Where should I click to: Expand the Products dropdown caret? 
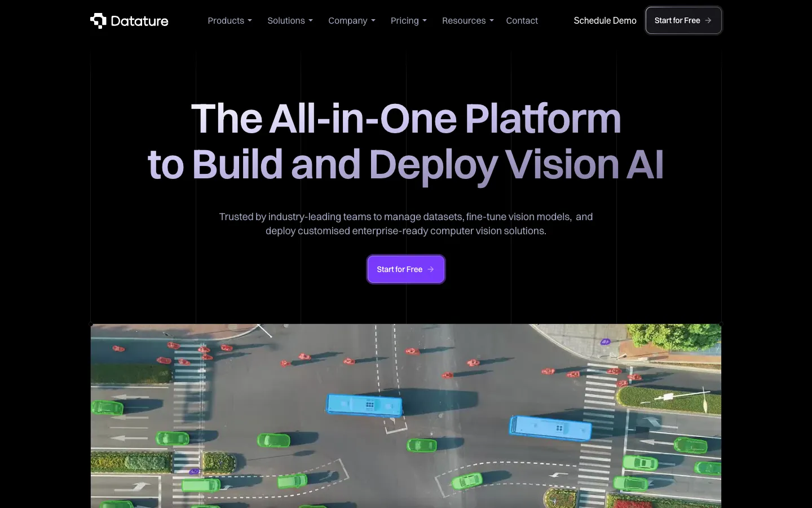[250, 21]
